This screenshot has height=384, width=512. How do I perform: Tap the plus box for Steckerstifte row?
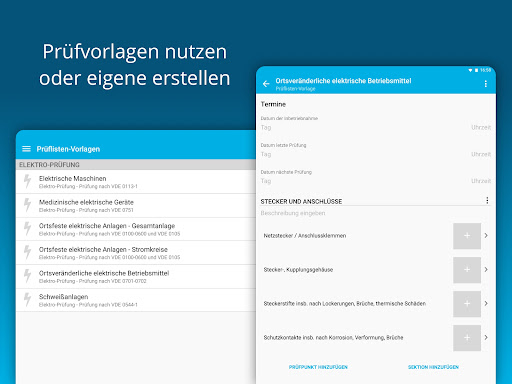coord(467,304)
